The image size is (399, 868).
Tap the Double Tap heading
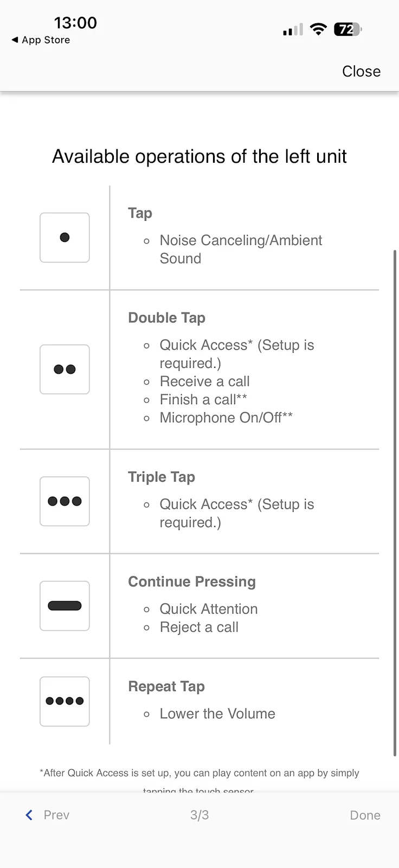pyautogui.click(x=166, y=318)
